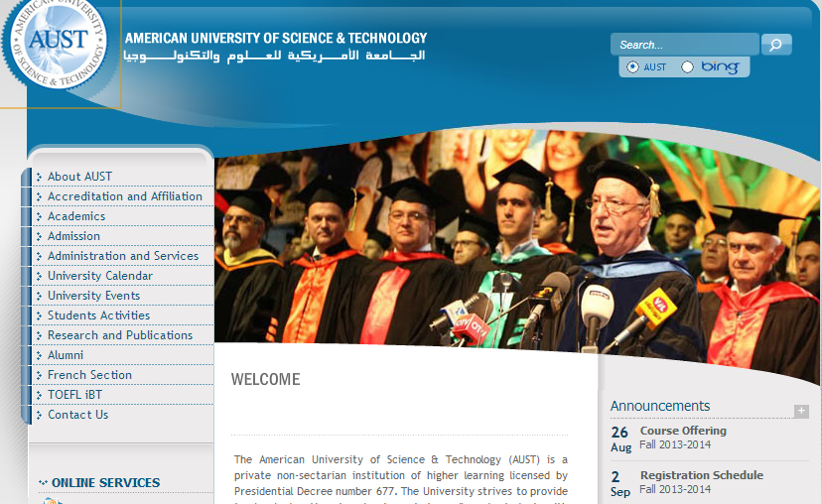Click the 2 Sep announcement date

[620, 484]
